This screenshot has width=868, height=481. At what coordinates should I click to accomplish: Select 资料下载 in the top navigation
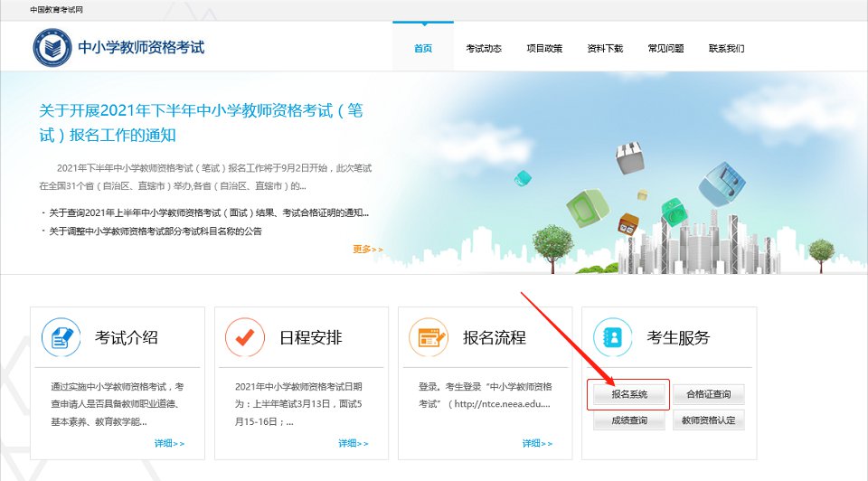tap(605, 48)
